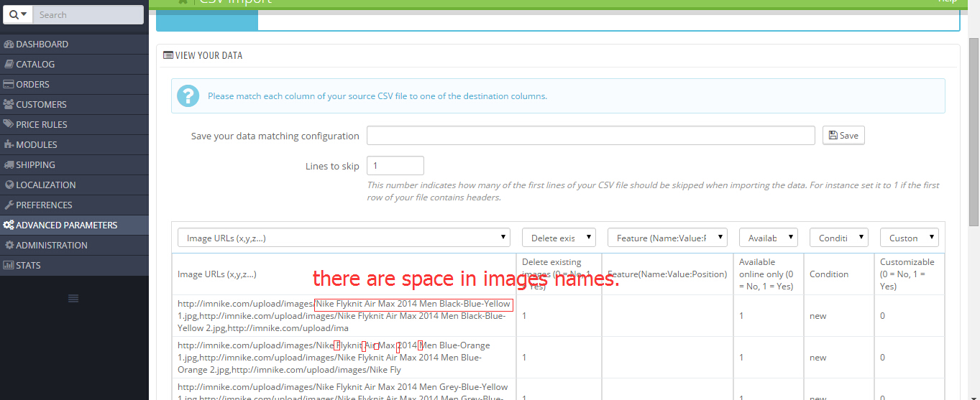Click the View Your Data panel heading
The height and width of the screenshot is (400, 980).
click(203, 55)
